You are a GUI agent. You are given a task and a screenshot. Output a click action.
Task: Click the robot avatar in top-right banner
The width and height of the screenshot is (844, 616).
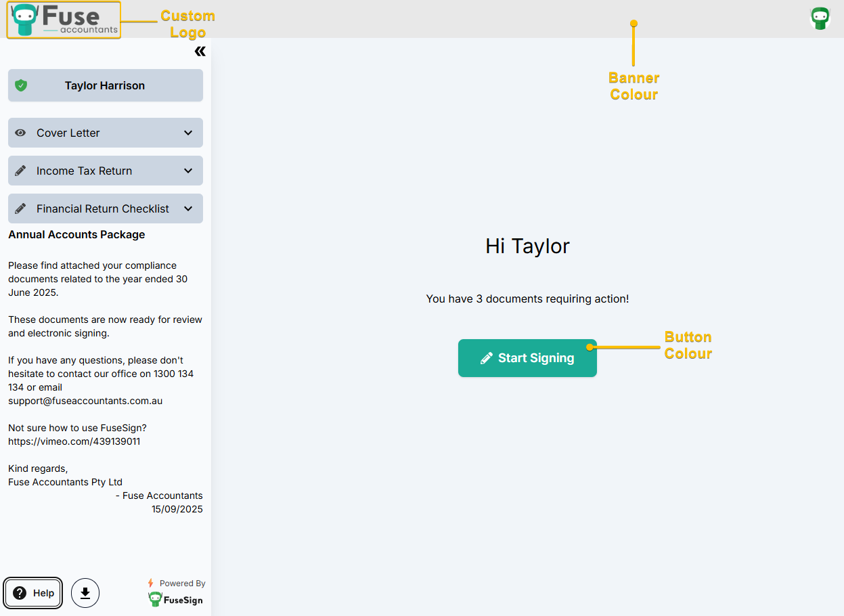[x=820, y=18]
